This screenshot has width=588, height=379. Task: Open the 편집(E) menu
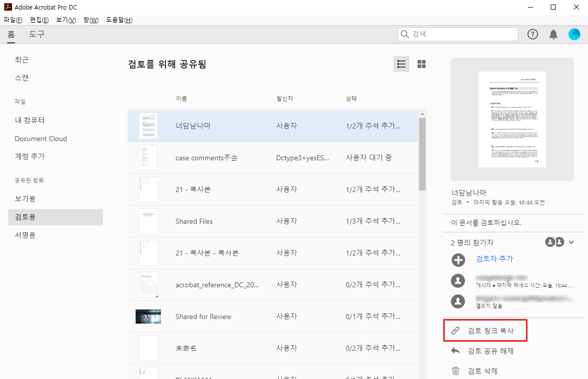click(x=39, y=20)
